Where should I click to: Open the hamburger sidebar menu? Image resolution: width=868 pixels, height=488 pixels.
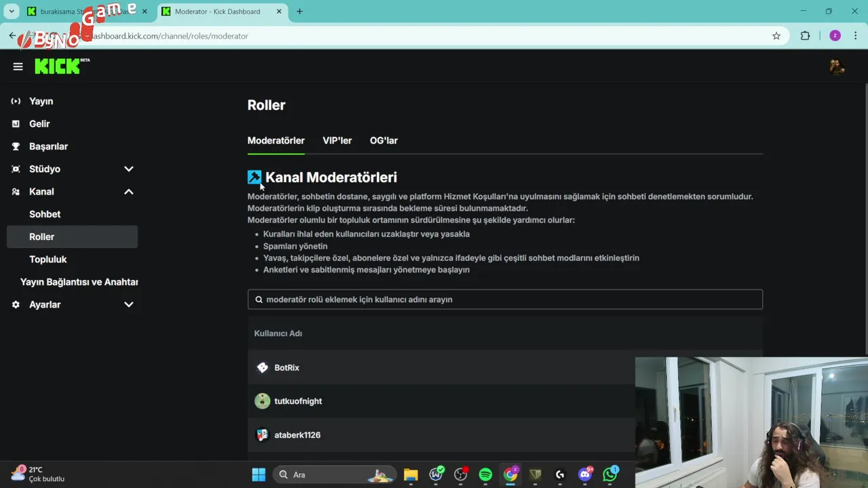click(x=18, y=66)
